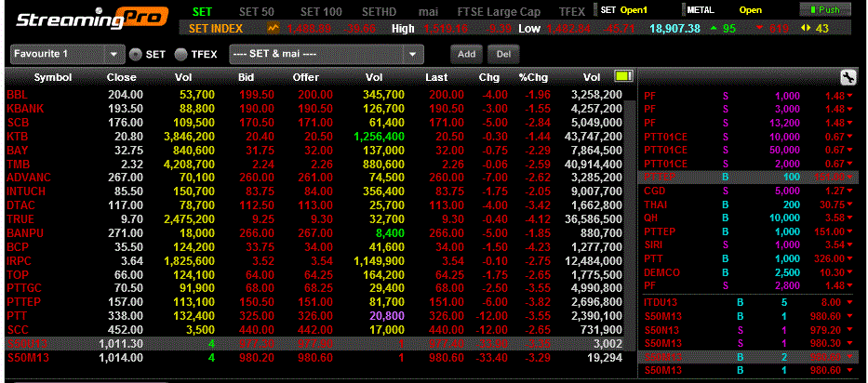868x383 pixels.
Task: Select the TMB symbol row
Action: (314, 164)
